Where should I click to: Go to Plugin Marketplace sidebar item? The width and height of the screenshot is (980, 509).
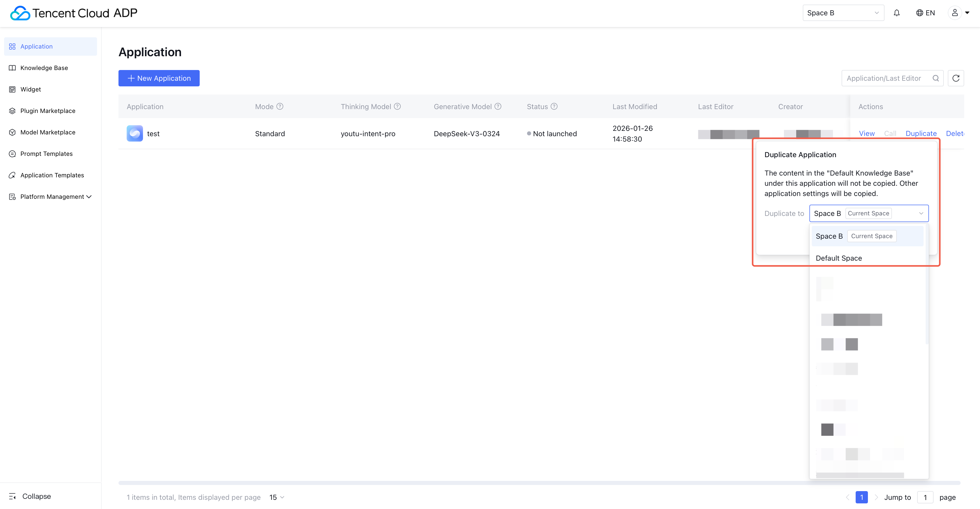[x=47, y=111]
